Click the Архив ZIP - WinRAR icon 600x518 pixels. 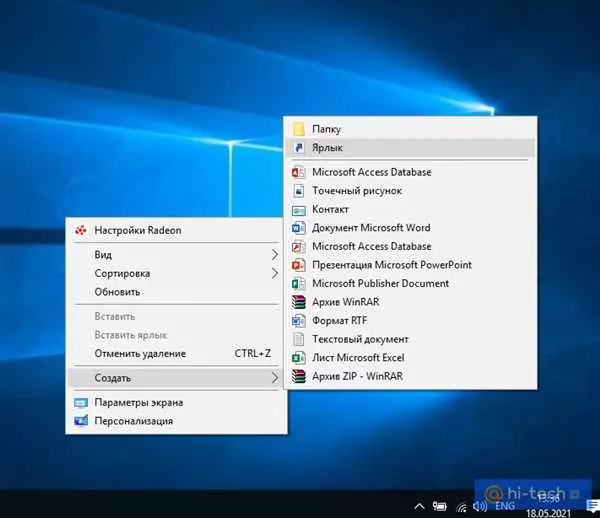298,376
